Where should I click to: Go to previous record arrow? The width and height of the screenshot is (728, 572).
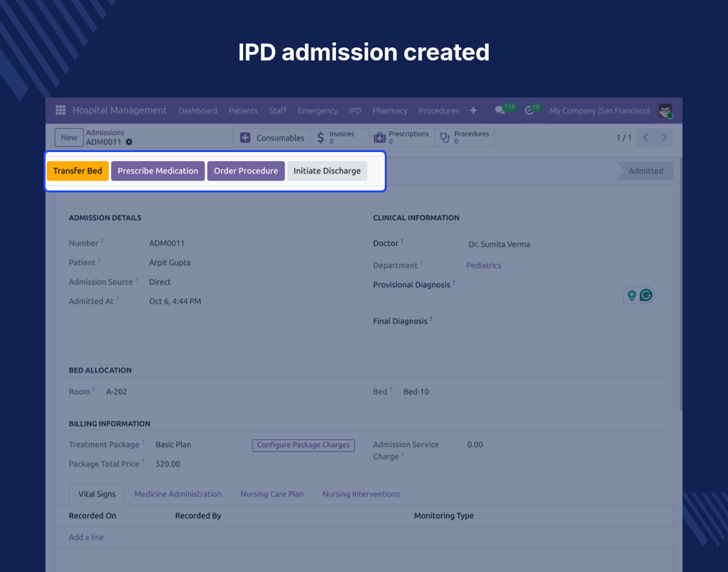tap(645, 137)
